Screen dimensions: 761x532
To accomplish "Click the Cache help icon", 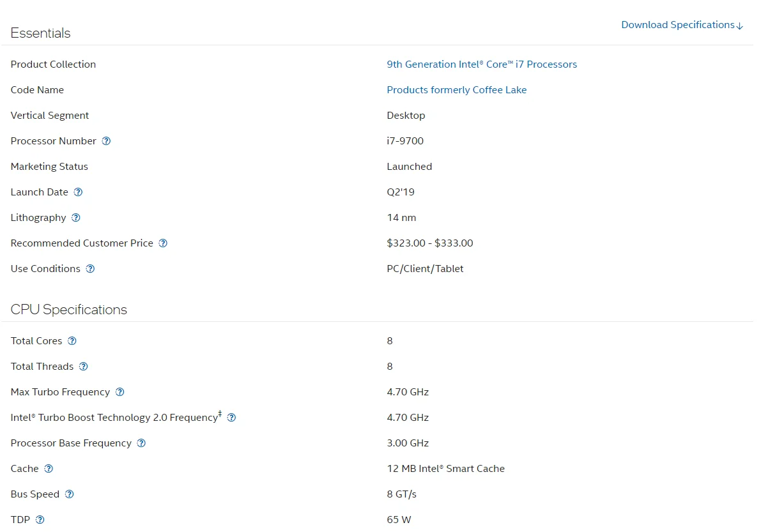I will click(x=49, y=469).
